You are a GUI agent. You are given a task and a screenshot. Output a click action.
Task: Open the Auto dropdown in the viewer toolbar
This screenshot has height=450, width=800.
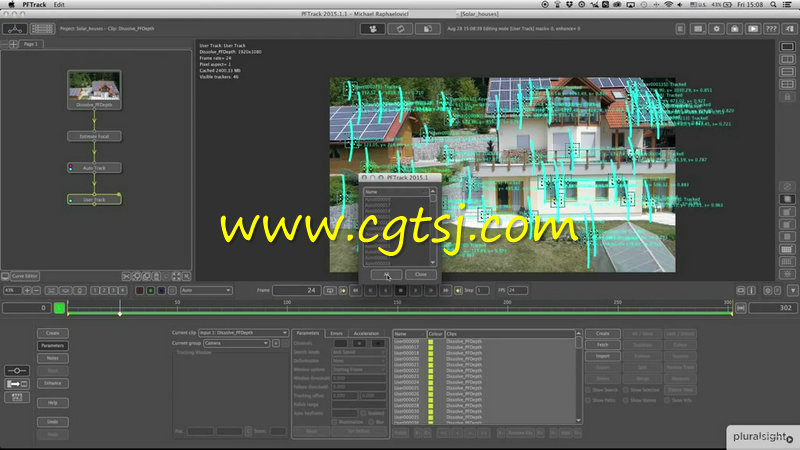click(206, 290)
